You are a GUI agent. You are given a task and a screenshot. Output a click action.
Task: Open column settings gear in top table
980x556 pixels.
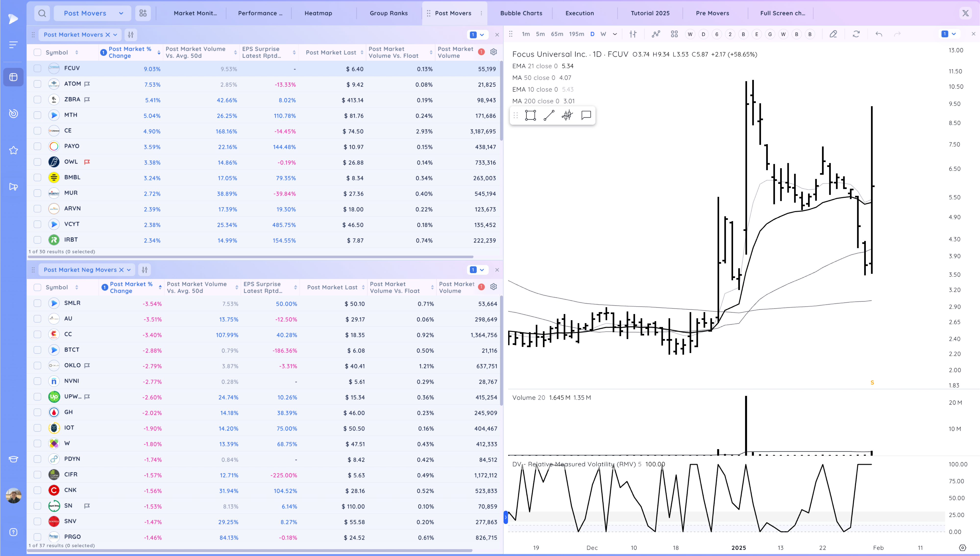(x=493, y=52)
